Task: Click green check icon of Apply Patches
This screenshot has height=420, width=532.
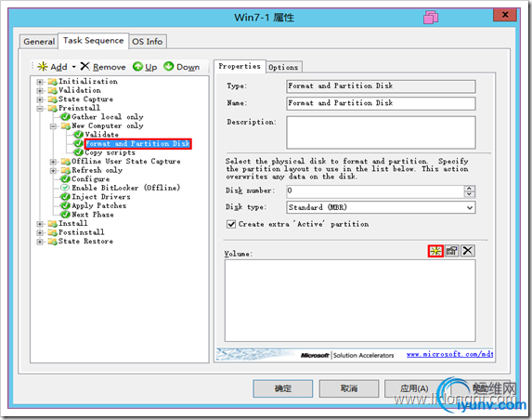Action: (65, 205)
